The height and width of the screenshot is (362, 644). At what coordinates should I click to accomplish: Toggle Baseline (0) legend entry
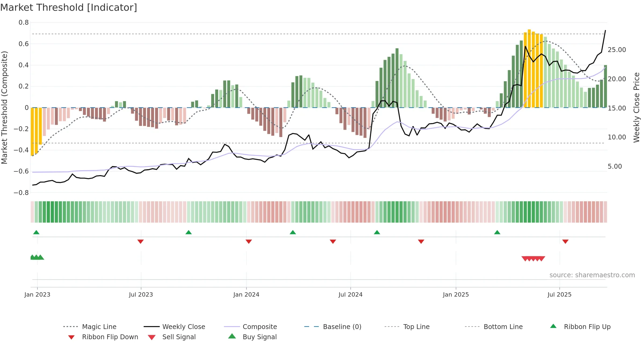(333, 327)
